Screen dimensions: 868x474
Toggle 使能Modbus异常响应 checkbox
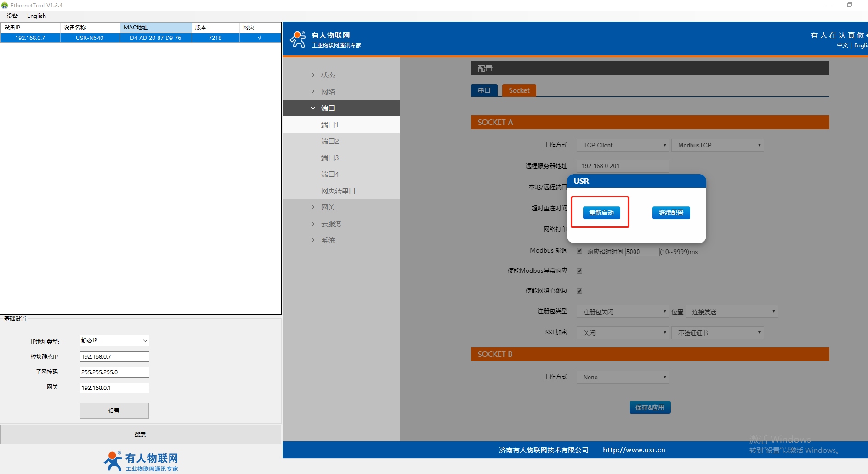(x=579, y=271)
